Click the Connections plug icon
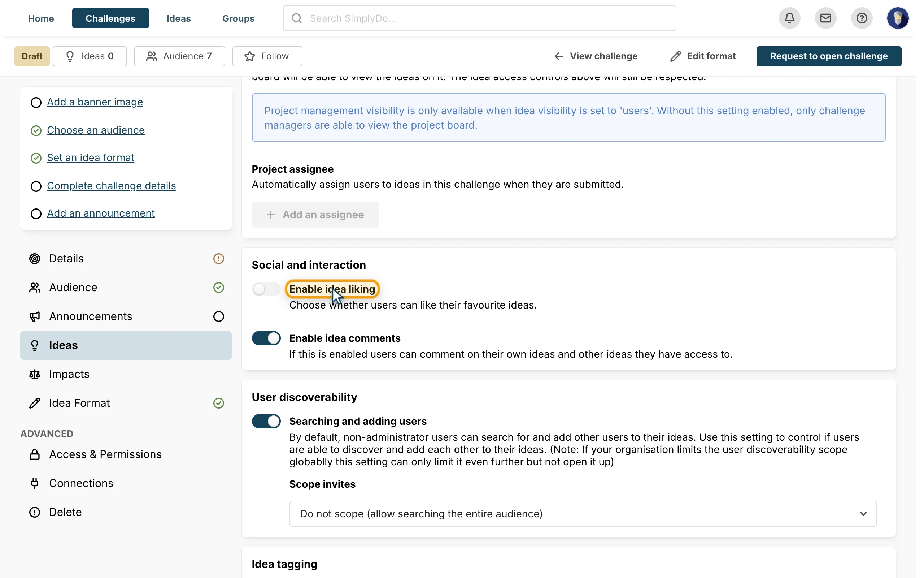This screenshot has height=578, width=924. (x=35, y=483)
